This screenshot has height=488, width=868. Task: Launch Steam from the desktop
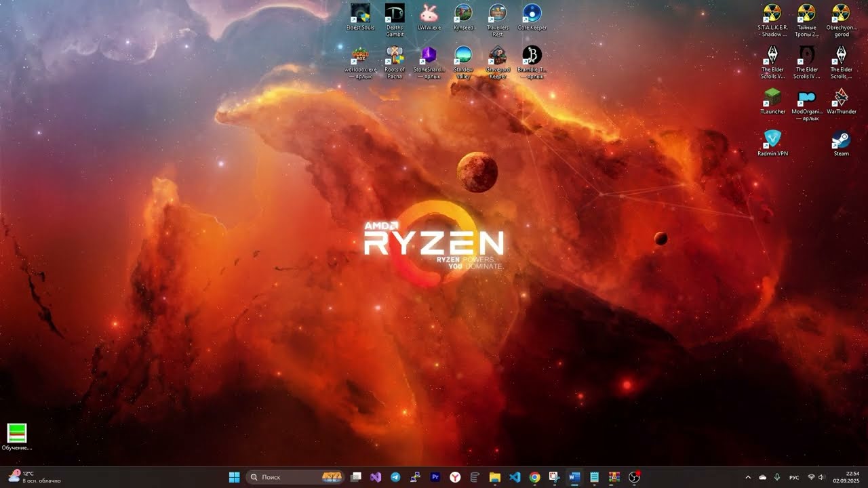pos(841,142)
